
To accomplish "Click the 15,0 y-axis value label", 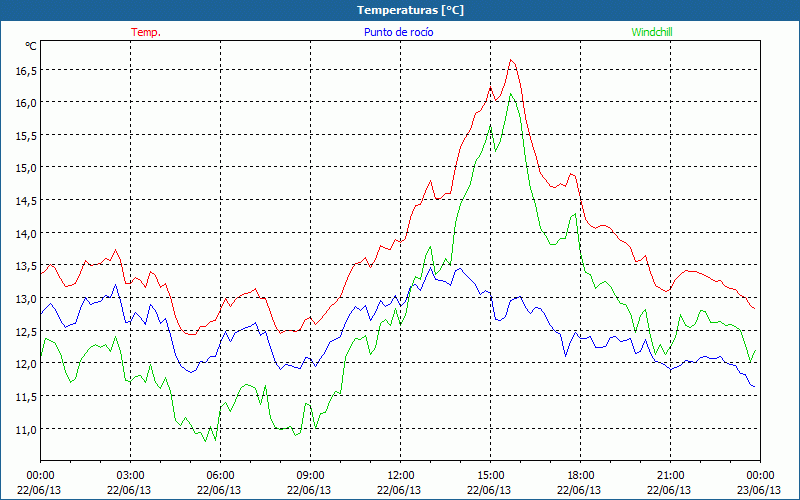I will click(24, 168).
